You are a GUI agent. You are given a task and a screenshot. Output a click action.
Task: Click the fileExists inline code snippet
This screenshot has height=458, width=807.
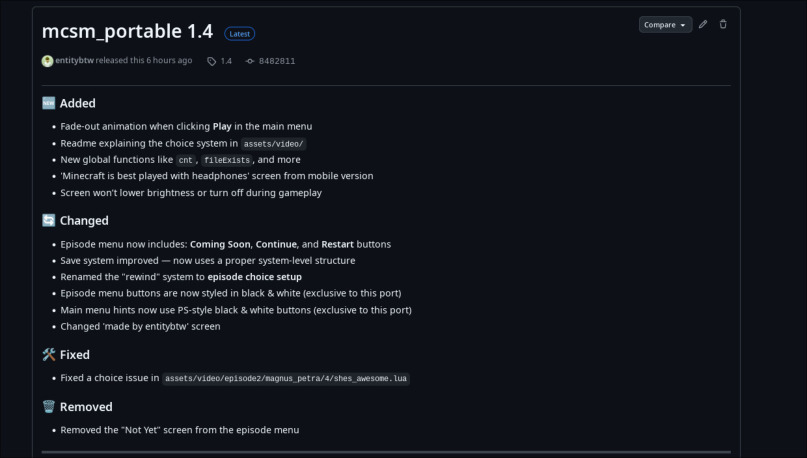coord(224,160)
